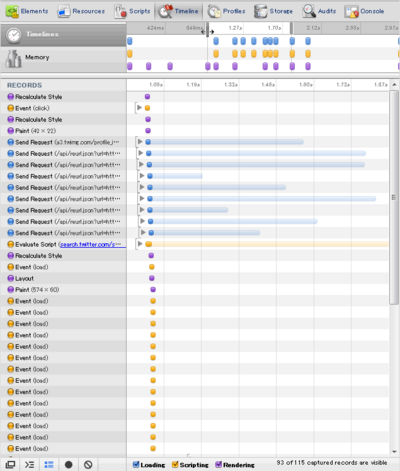Image resolution: width=400 pixels, height=471 pixels.
Task: Open the Elements panel
Action: (x=27, y=11)
